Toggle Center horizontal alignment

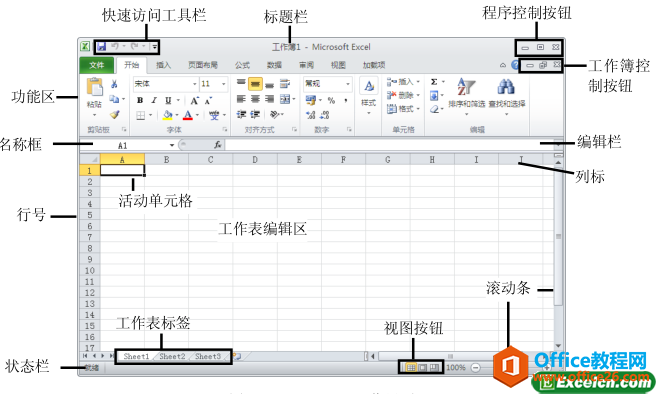point(255,100)
